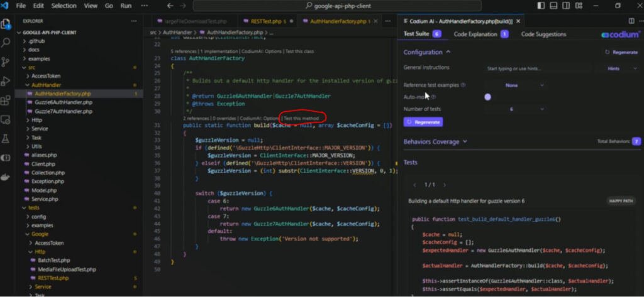Image resolution: width=644 pixels, height=297 pixels.
Task: Click the General instructions input field
Action: pyautogui.click(x=538, y=68)
